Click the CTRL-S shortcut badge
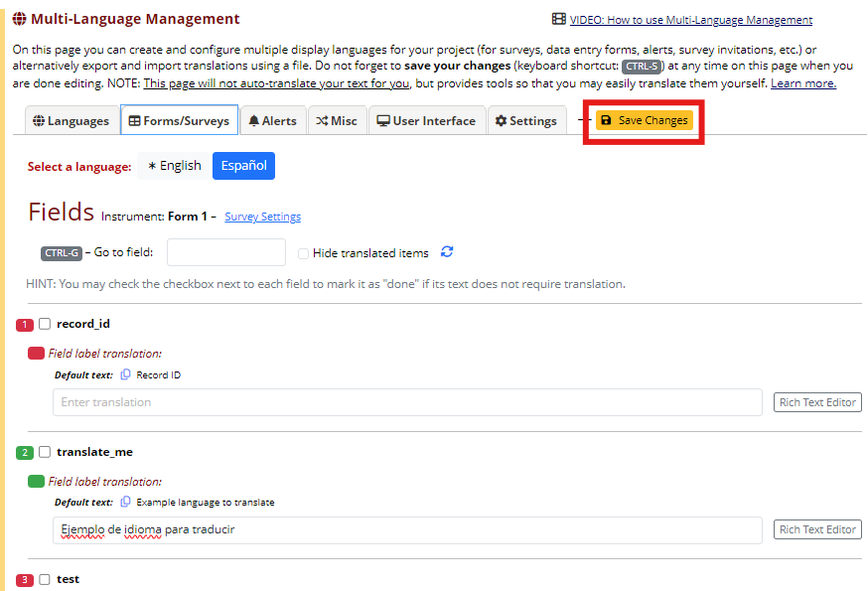868x591 pixels. coord(643,67)
